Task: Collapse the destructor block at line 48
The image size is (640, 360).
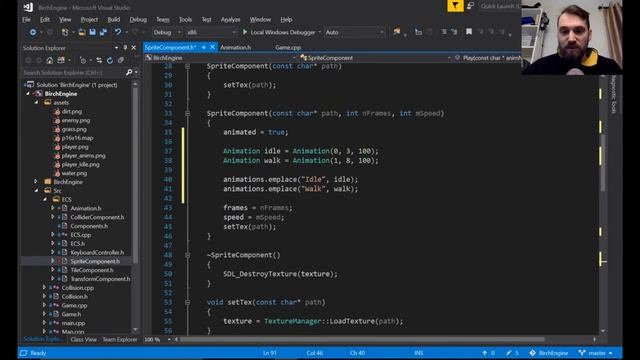Action: click(x=187, y=255)
